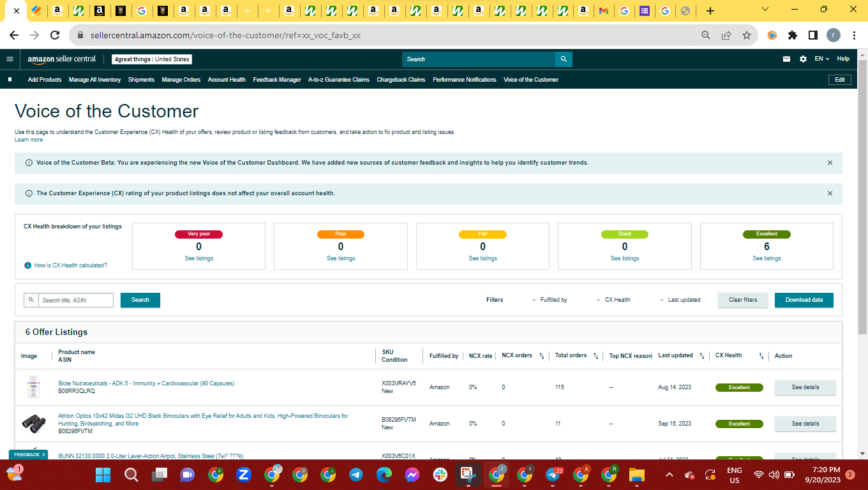Sort the table by Total orders
Screen dimensions: 868x490
[x=595, y=356]
